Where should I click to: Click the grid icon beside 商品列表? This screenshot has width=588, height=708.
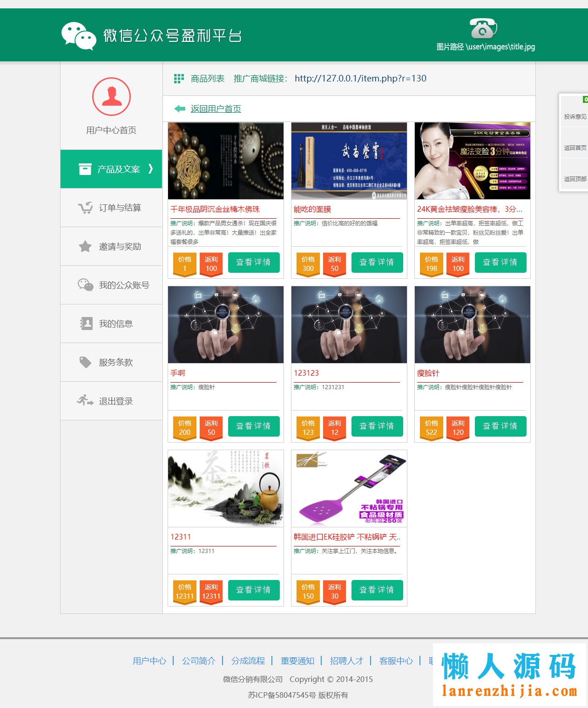coord(178,79)
